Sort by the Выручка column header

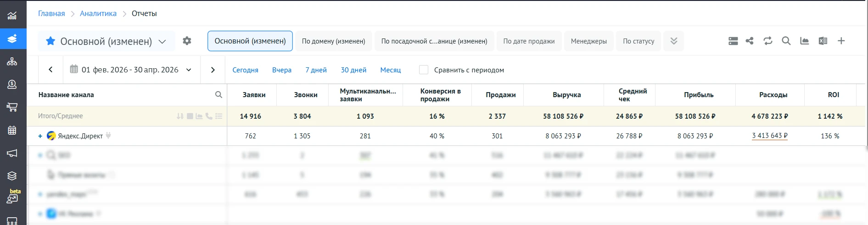[567, 94]
